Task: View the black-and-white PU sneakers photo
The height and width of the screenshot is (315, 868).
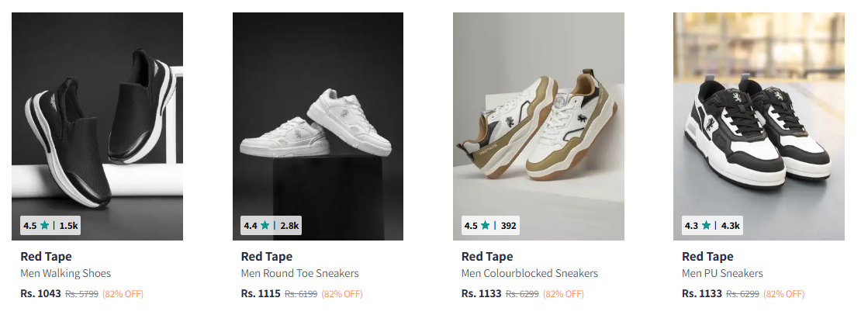Action: coord(759,116)
